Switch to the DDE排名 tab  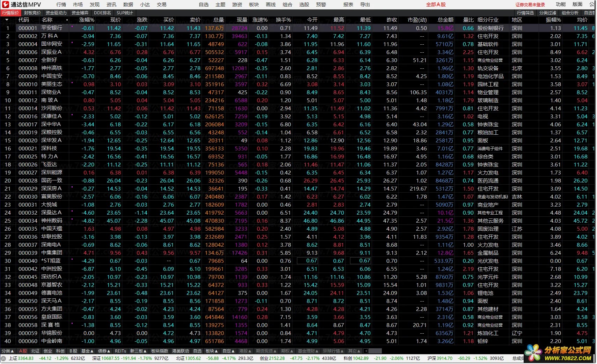[102, 13]
